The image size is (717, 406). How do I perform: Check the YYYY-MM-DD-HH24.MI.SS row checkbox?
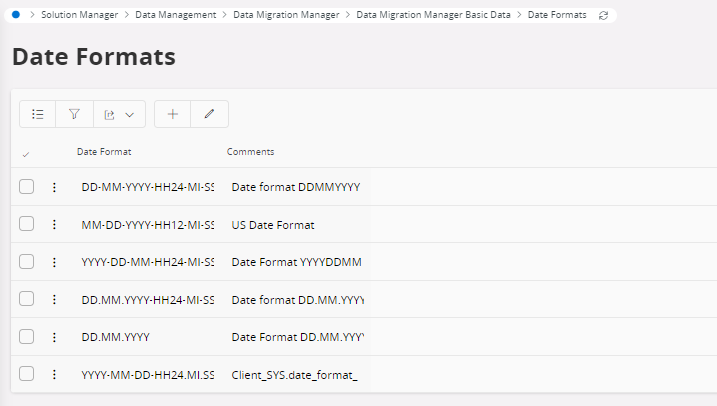point(27,374)
